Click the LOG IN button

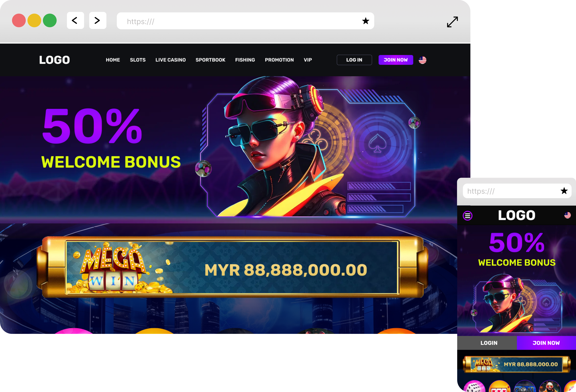click(354, 60)
